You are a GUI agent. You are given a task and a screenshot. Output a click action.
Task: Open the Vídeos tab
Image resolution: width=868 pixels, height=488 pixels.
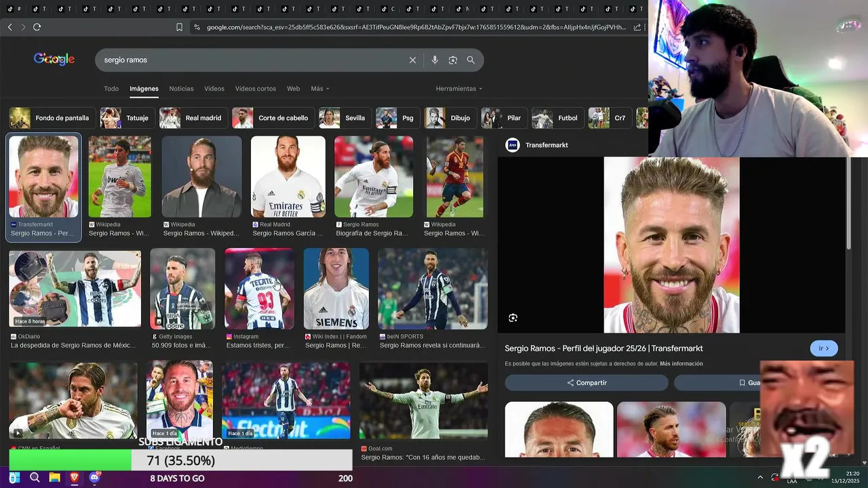point(214,89)
